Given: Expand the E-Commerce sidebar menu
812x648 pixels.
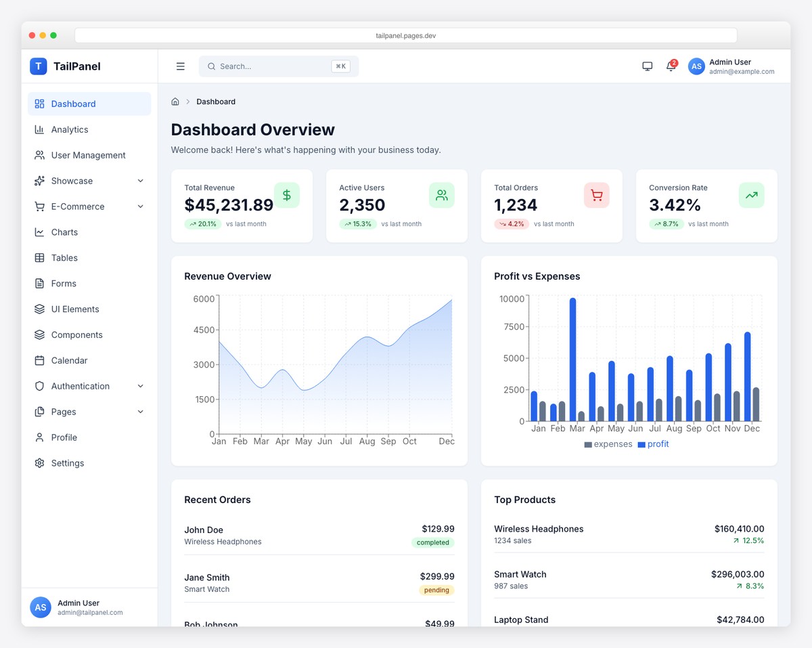Looking at the screenshot, I should point(76,207).
